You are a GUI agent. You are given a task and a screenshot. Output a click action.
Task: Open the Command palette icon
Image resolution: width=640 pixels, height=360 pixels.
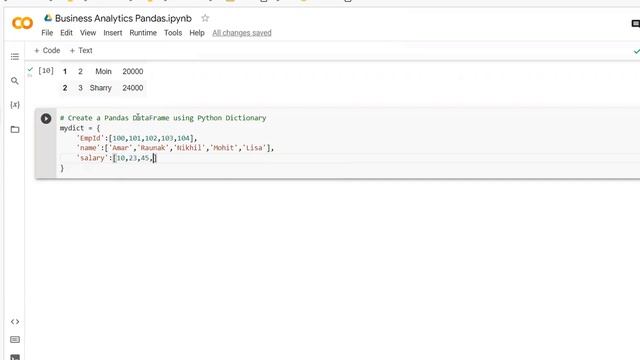(x=15, y=340)
